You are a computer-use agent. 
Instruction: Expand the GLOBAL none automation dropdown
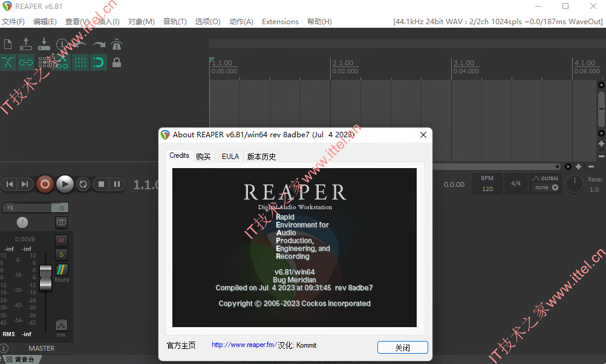click(x=547, y=187)
